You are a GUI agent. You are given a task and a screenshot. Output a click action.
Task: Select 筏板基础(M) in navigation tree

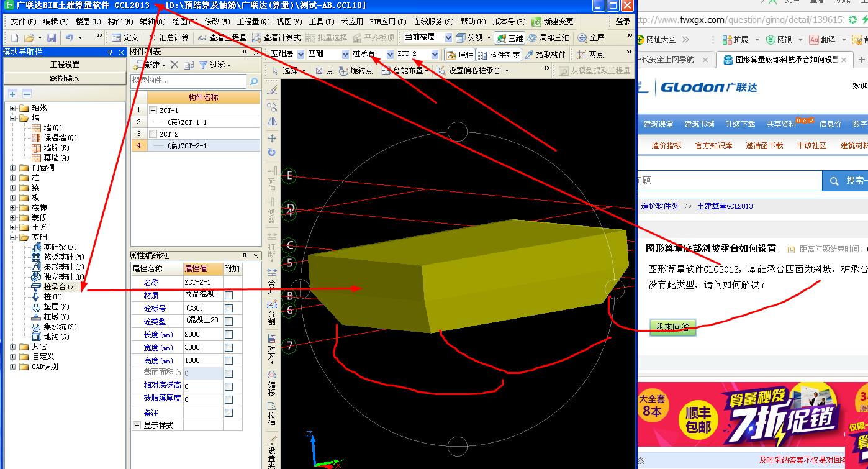coord(64,257)
